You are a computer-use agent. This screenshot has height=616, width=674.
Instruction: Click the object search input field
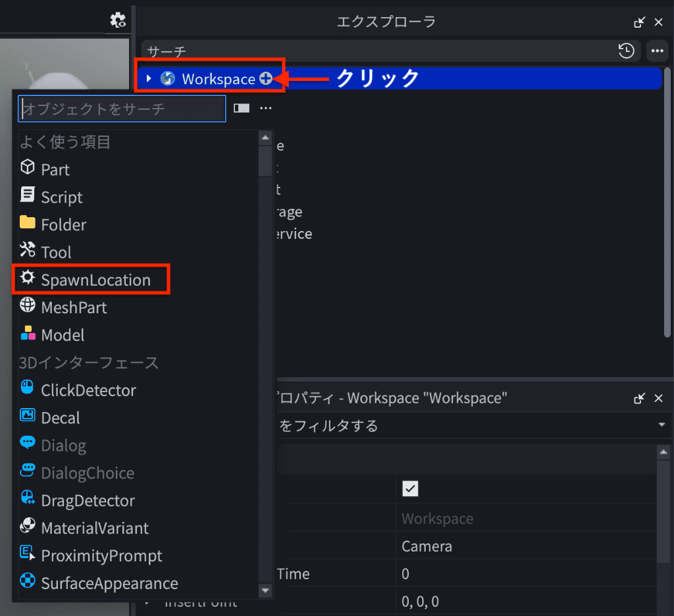click(x=122, y=109)
